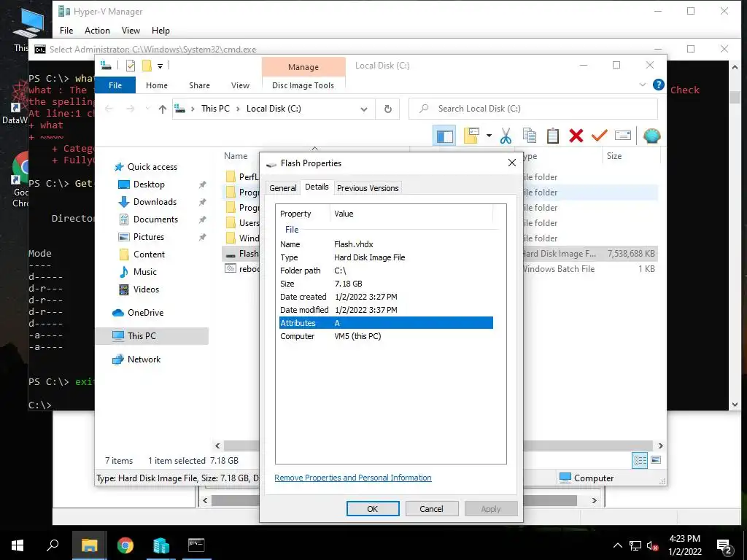747x560 pixels.
Task: Open Pictures in the navigation pane
Action: pos(149,237)
